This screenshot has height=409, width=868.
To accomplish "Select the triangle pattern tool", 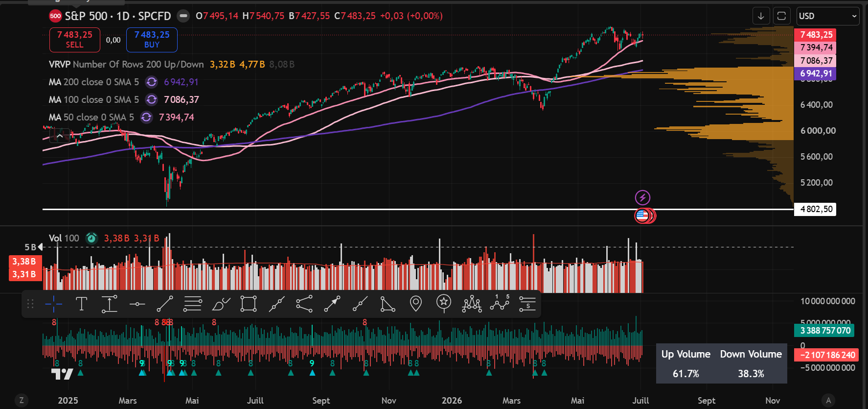I will [x=388, y=304].
